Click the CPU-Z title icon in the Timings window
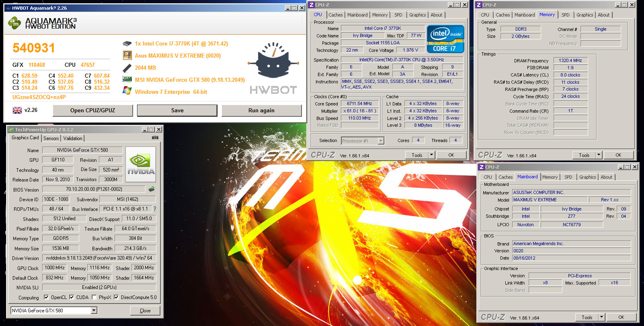 [x=478, y=5]
